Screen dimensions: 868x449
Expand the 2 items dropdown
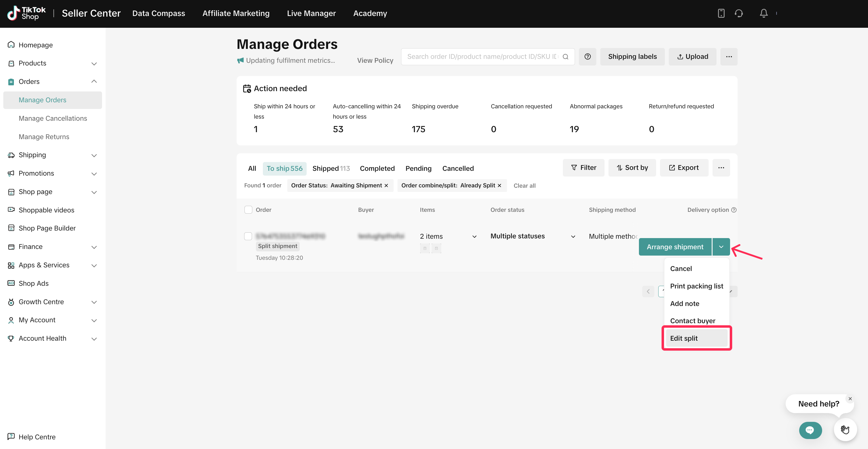pos(474,237)
